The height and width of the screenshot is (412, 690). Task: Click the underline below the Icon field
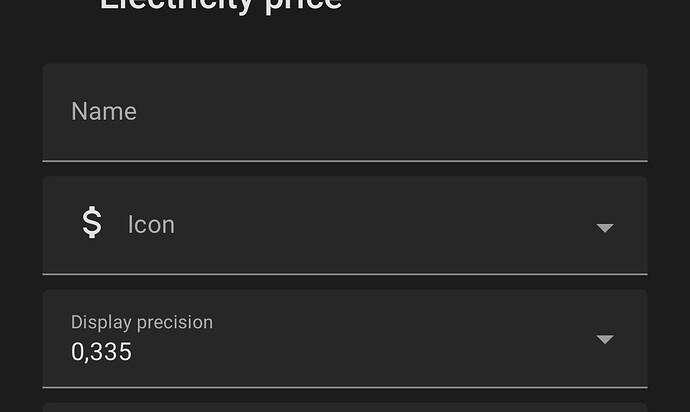pyautogui.click(x=344, y=273)
